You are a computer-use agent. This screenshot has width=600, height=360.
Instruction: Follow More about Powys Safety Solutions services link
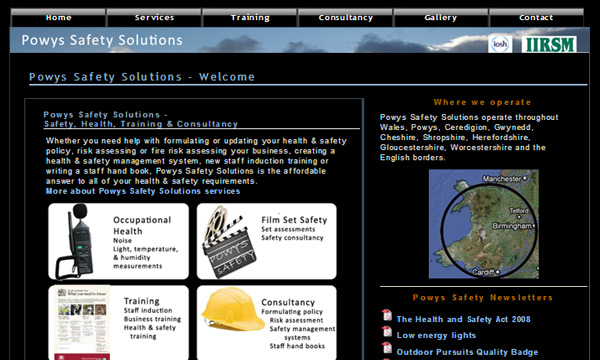[x=143, y=191]
